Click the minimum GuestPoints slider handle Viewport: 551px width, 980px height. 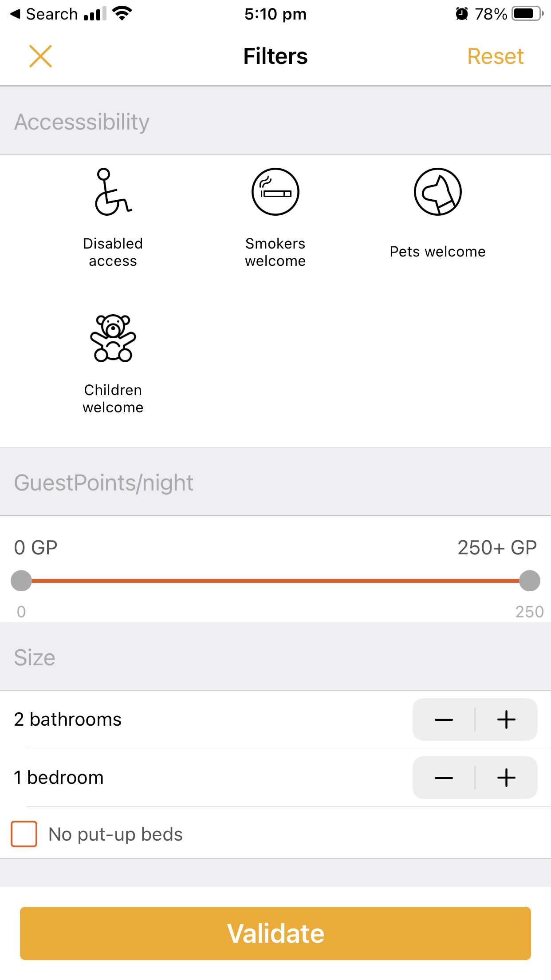coord(21,581)
